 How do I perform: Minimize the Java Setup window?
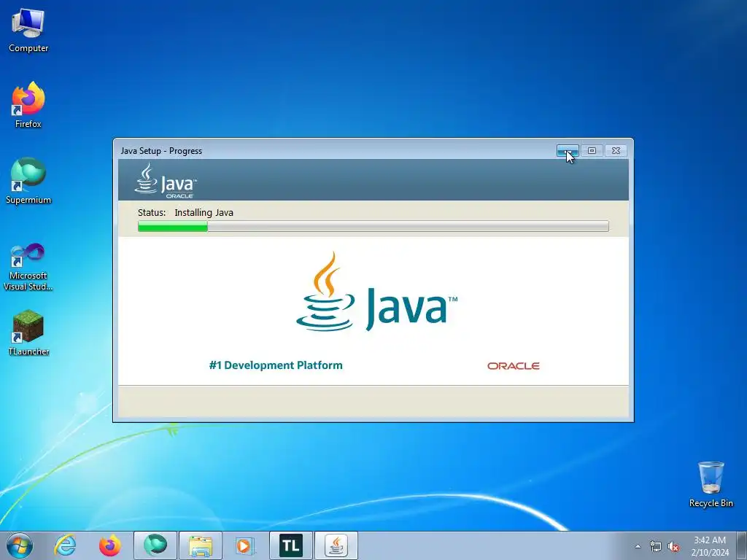[x=568, y=150]
